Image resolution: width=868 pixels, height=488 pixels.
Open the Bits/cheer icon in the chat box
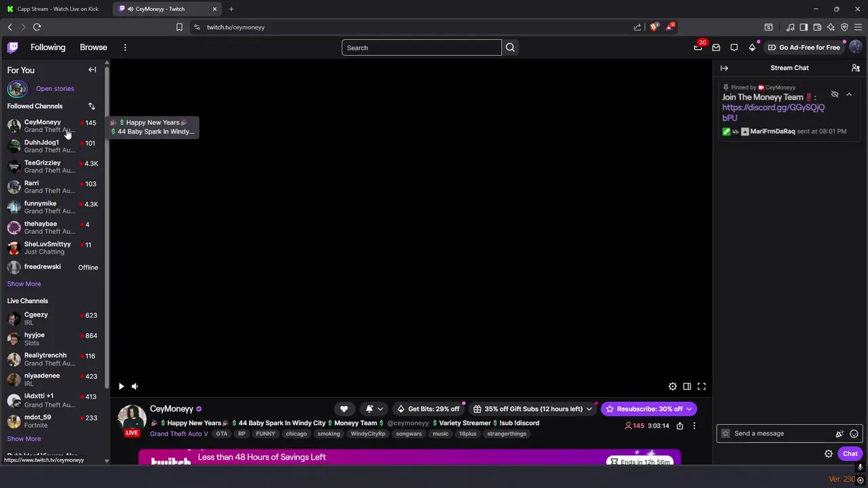[x=840, y=434]
